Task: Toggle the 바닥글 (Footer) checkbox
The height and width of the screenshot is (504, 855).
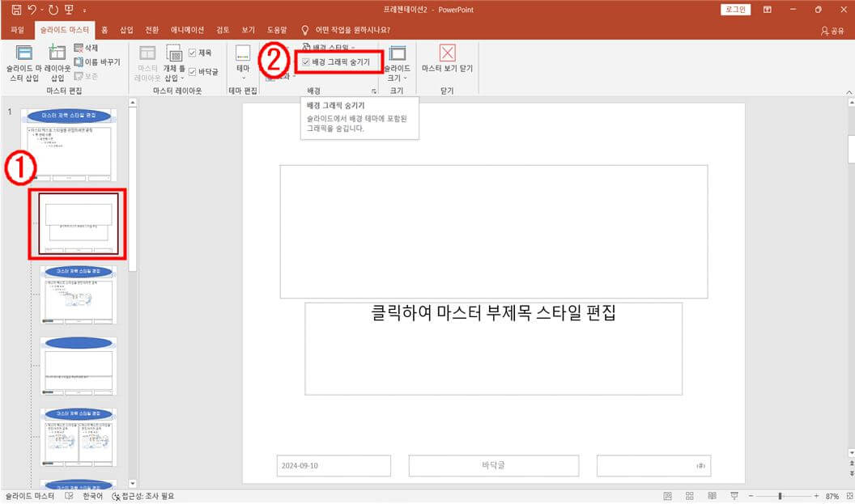Action: [193, 70]
